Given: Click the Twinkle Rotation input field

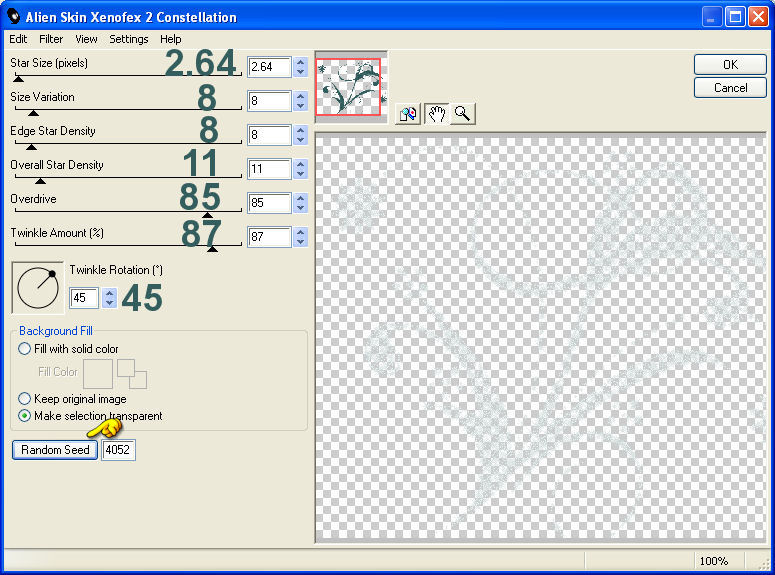Looking at the screenshot, I should coord(84,298).
